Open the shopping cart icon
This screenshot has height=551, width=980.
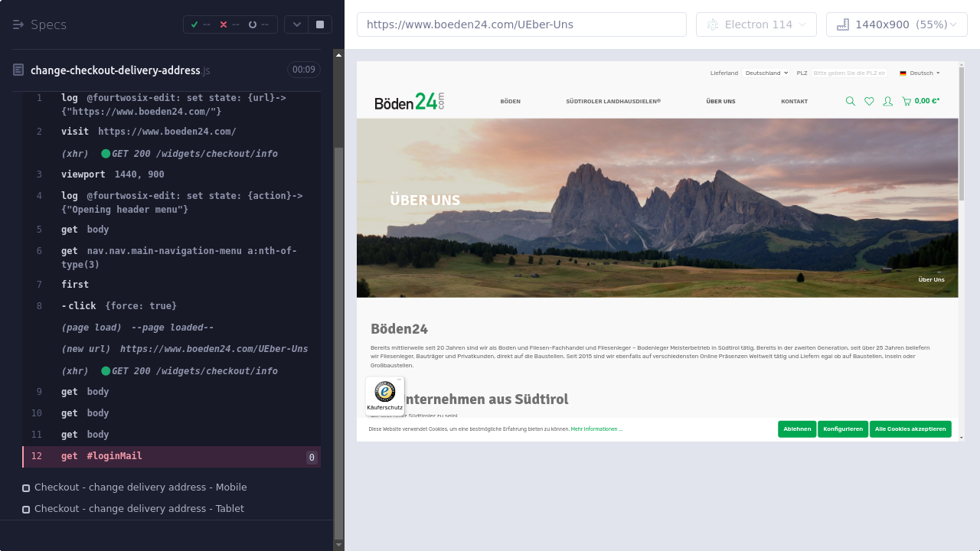(x=906, y=101)
